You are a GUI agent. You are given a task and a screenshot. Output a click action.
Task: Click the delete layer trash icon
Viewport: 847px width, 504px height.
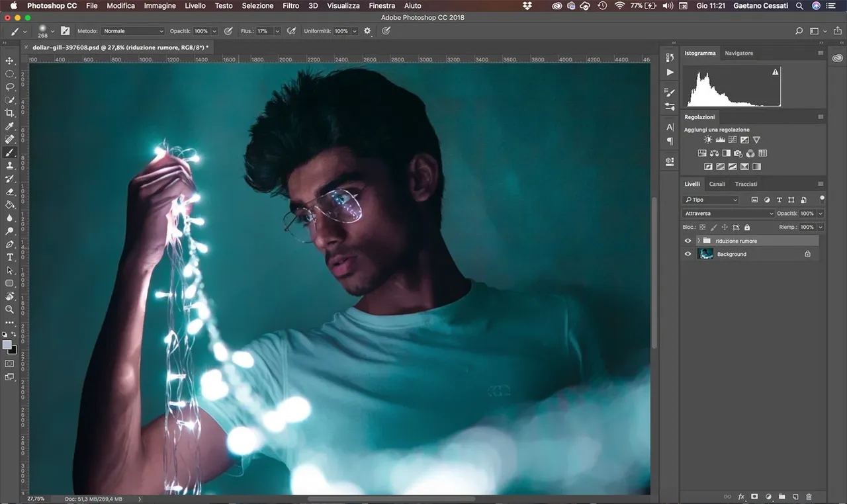[809, 497]
